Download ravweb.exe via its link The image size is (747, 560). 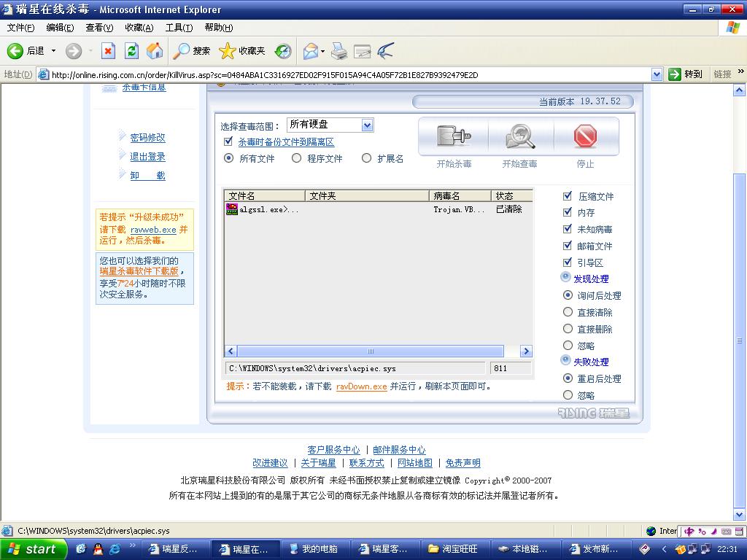point(153,230)
